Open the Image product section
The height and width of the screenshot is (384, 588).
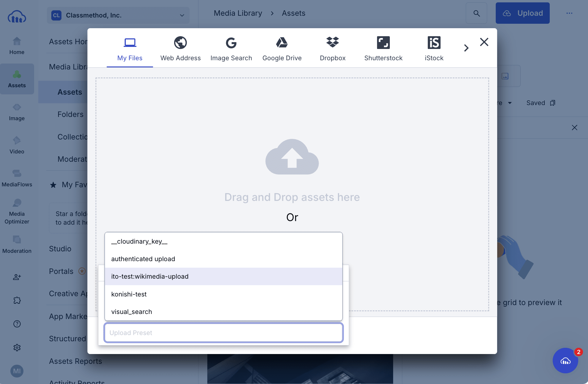click(x=17, y=112)
